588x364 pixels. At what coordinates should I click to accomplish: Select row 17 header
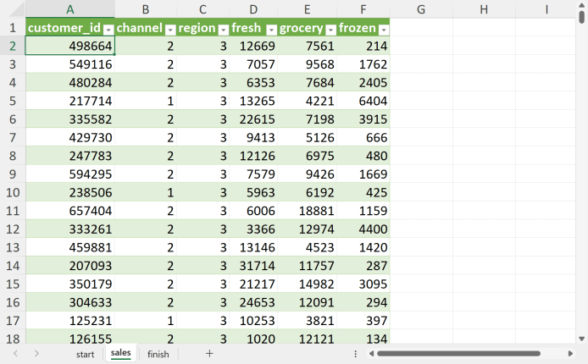[x=13, y=321]
